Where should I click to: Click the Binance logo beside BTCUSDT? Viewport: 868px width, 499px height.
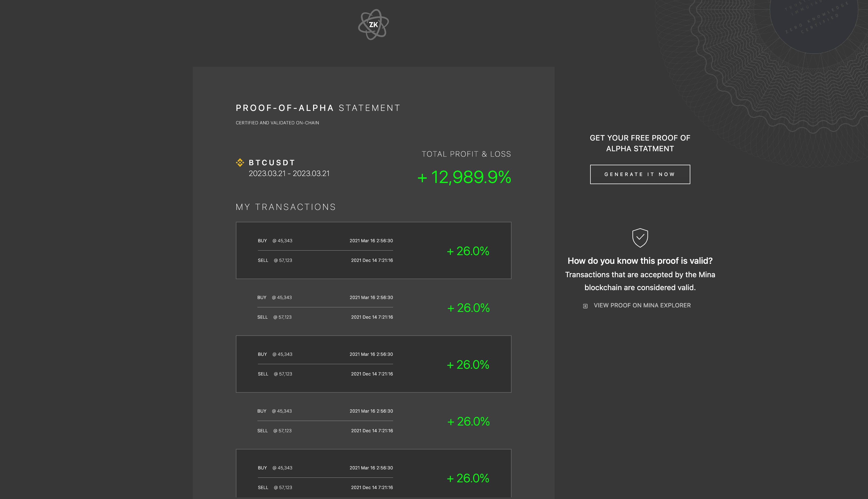click(x=240, y=163)
